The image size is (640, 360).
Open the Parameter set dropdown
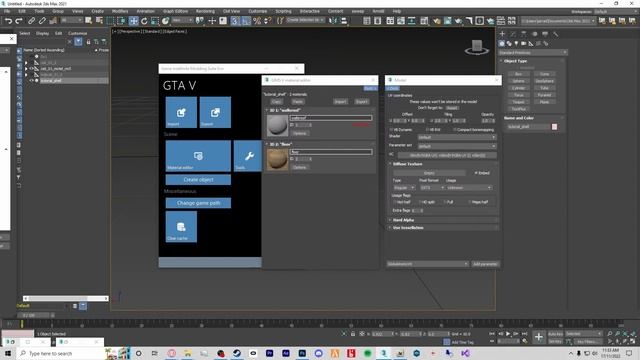point(457,146)
